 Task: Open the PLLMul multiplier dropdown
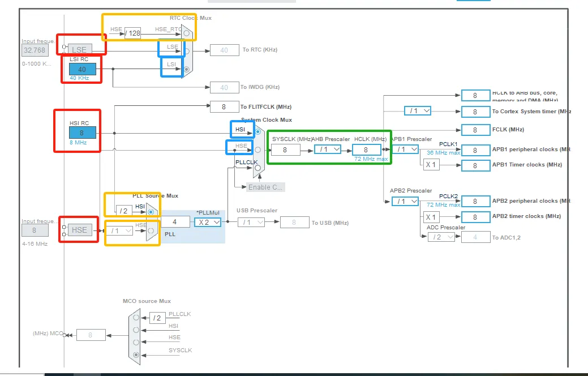208,223
